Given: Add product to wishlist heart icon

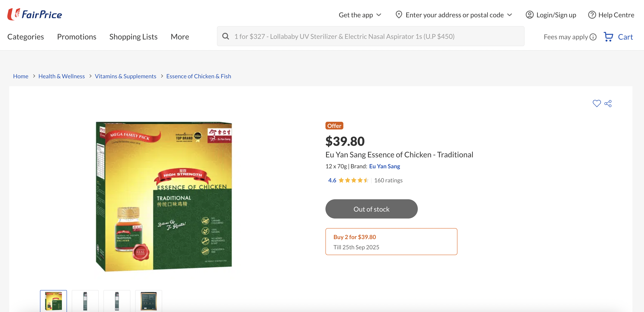Looking at the screenshot, I should pos(596,103).
